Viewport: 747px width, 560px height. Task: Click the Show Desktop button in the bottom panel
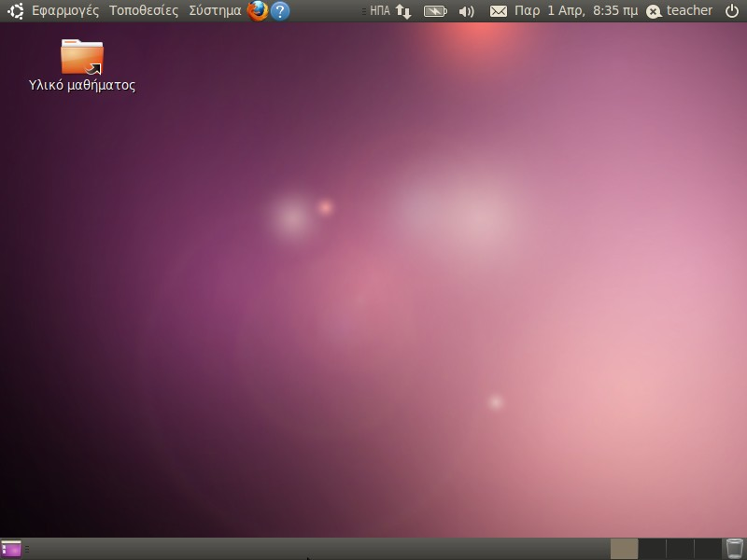11,549
